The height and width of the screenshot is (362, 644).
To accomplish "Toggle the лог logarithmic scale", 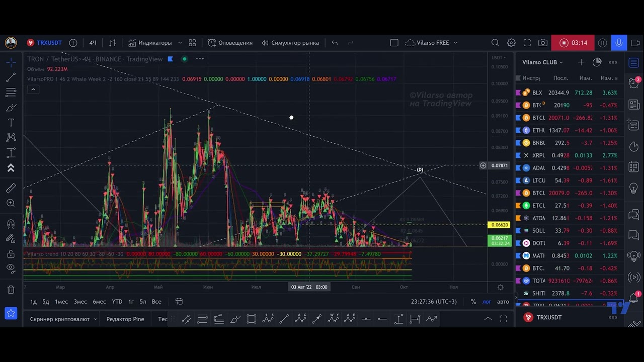I will point(487,302).
